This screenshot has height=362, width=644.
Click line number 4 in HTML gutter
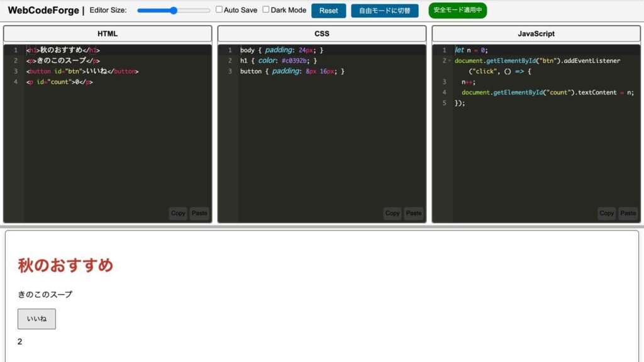click(x=16, y=82)
